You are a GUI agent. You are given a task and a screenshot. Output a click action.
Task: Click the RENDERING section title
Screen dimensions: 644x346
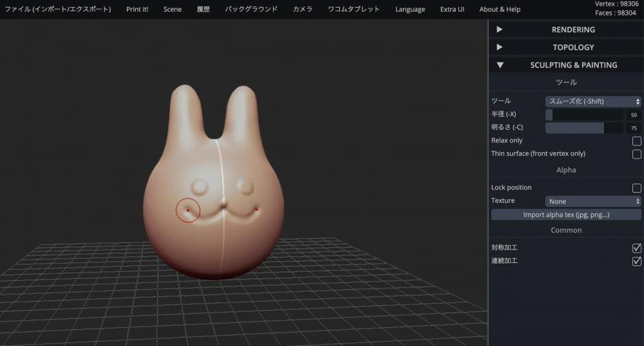573,30
